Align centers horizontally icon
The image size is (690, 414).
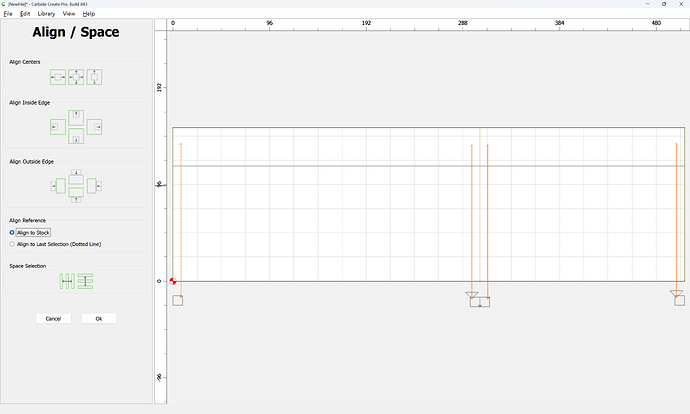tap(58, 77)
